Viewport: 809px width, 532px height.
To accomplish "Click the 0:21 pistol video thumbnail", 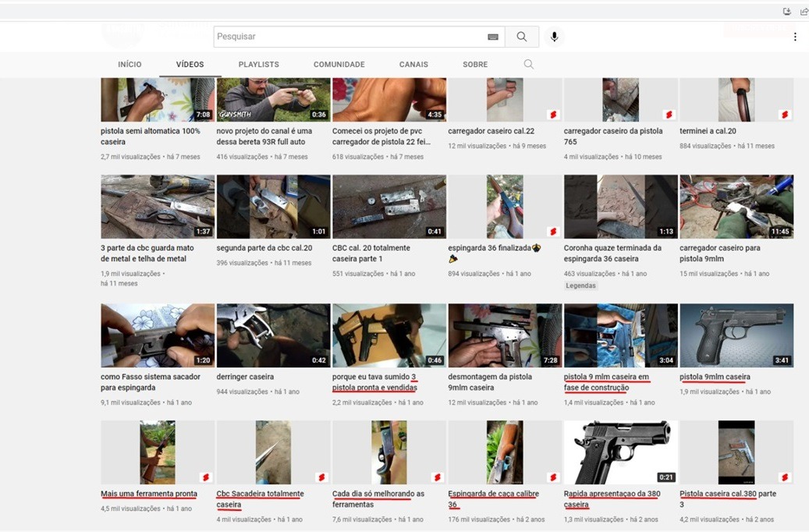I will pos(621,452).
